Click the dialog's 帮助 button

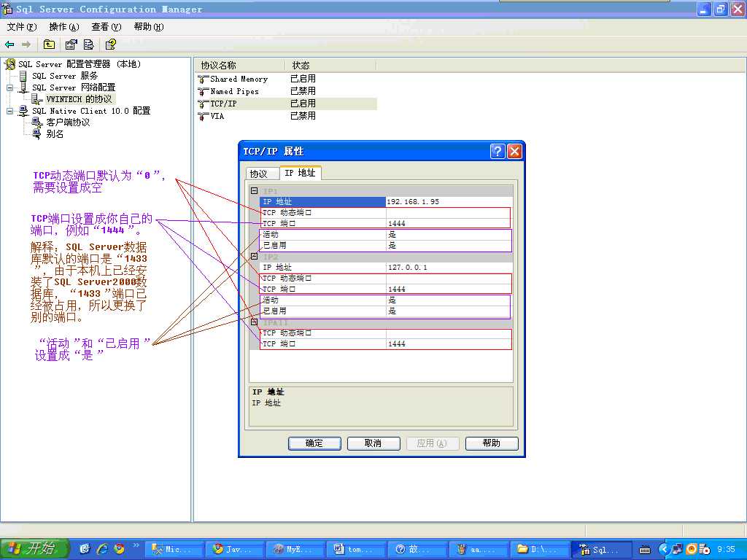(492, 443)
